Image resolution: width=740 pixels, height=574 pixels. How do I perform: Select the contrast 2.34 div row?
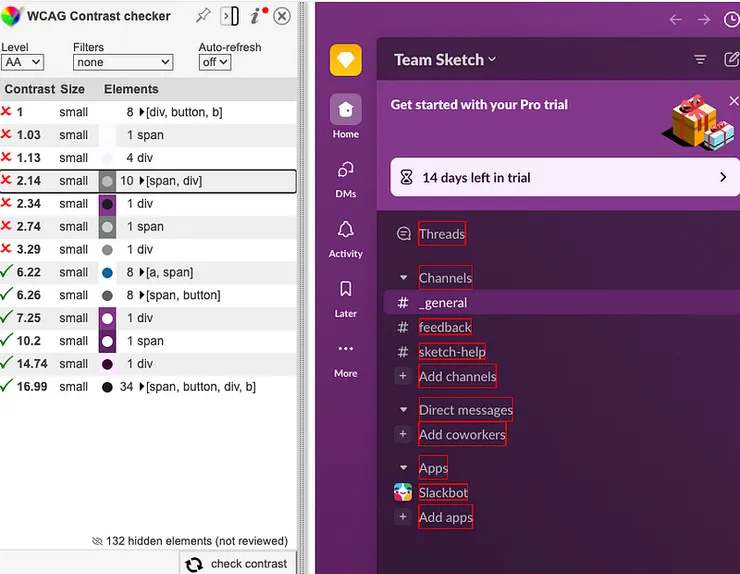click(148, 204)
